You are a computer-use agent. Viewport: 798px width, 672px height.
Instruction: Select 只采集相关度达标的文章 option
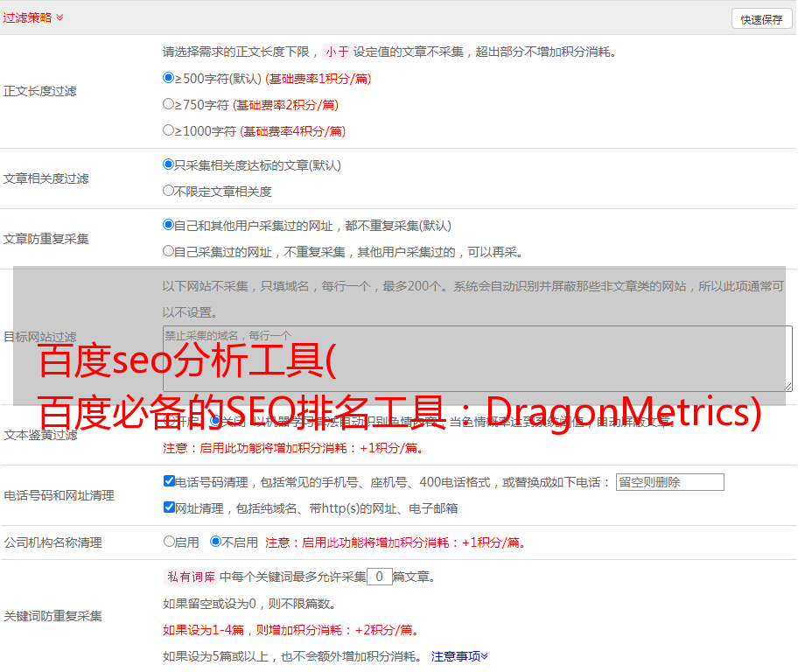pos(169,164)
